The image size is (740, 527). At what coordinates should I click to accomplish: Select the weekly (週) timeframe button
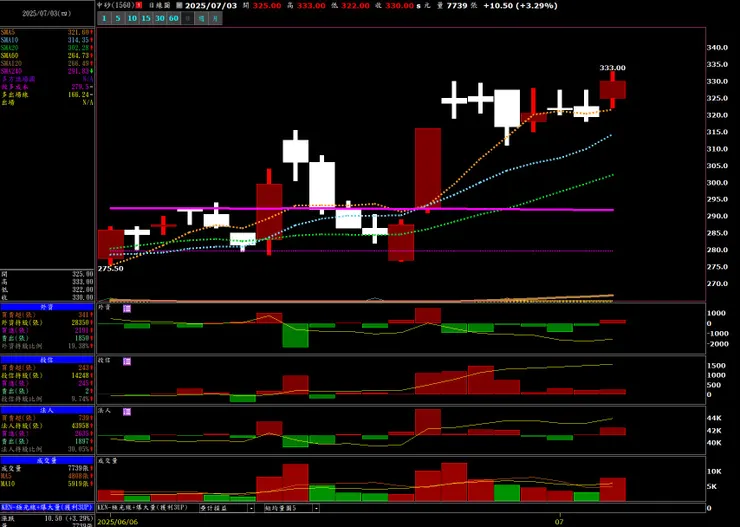(202, 18)
